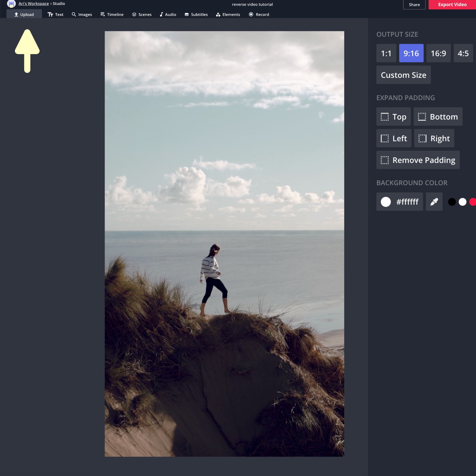Click the eyedropper color picker icon
The width and height of the screenshot is (476, 476).
[x=434, y=202]
